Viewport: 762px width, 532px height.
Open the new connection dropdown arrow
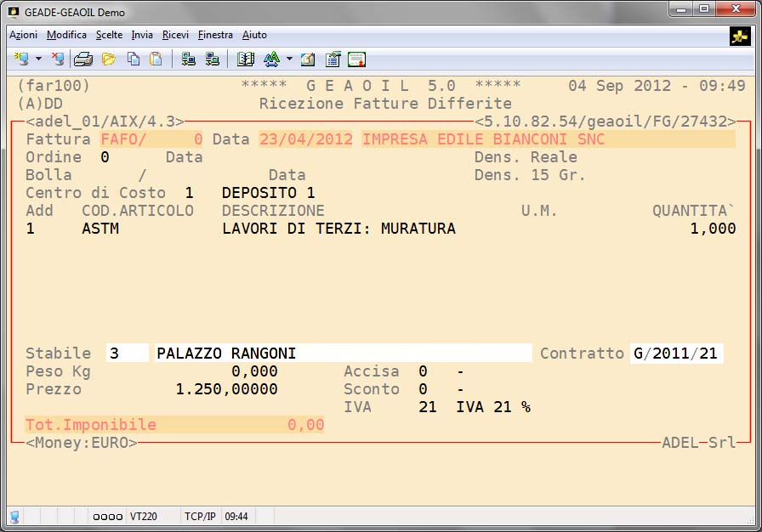(x=38, y=59)
